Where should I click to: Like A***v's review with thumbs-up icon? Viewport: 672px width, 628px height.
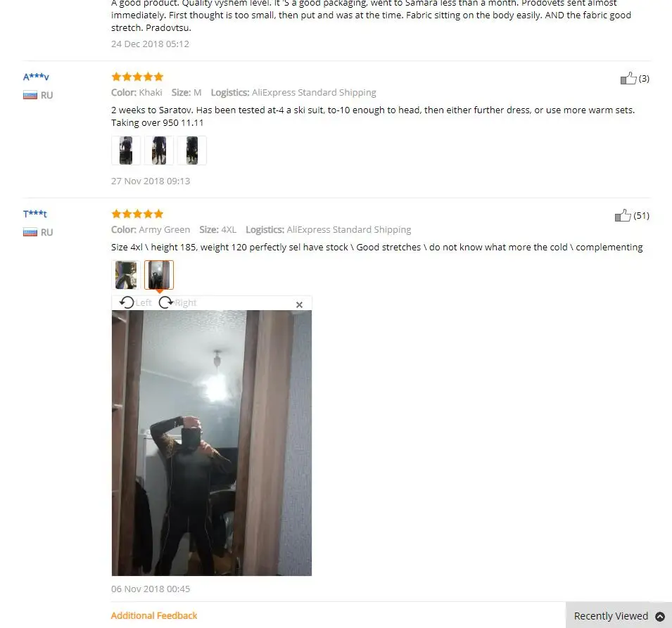coord(628,78)
